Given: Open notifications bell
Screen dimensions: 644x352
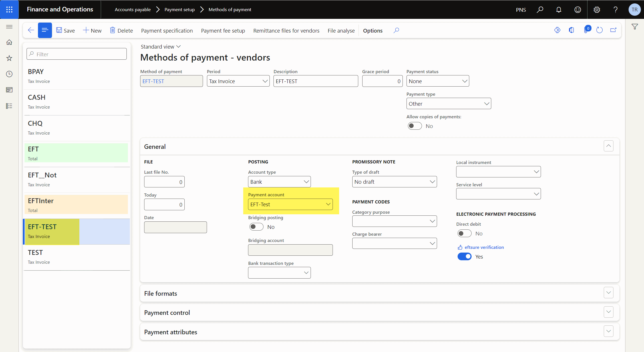Looking at the screenshot, I should [559, 9].
